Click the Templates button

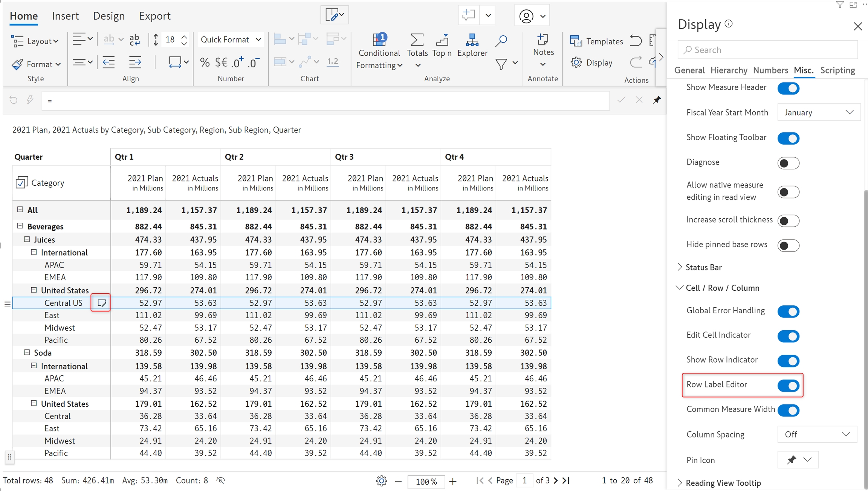click(596, 41)
